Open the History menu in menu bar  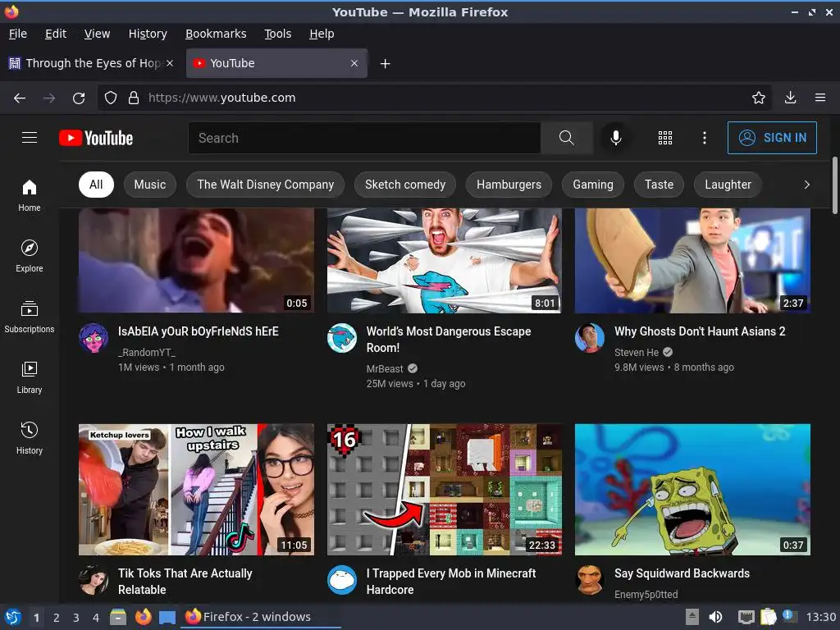tap(148, 34)
